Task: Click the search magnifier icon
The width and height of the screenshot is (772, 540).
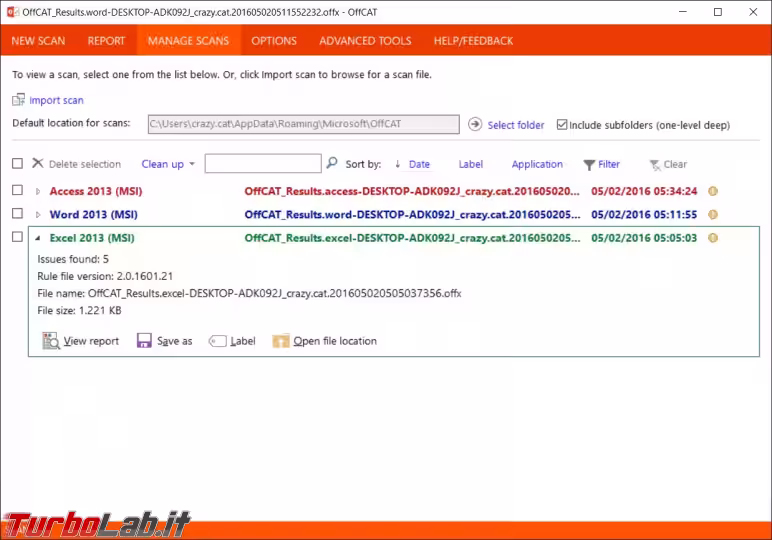Action: (332, 162)
